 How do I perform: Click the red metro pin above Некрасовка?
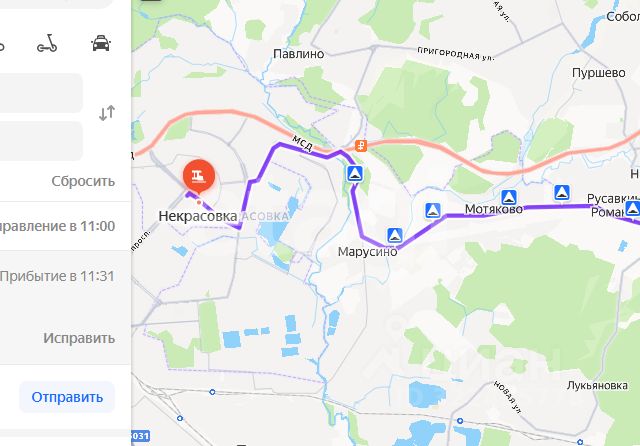tap(199, 176)
